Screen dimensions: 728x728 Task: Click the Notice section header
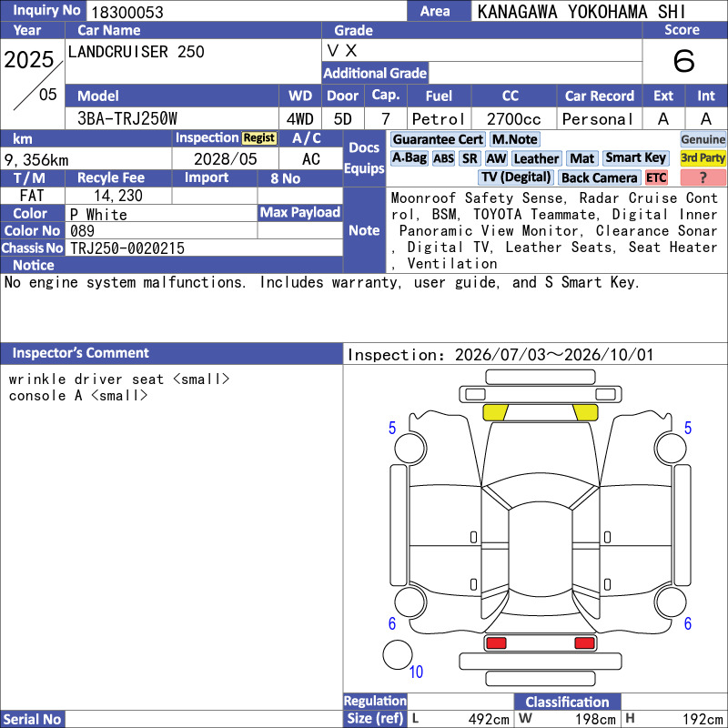171,265
